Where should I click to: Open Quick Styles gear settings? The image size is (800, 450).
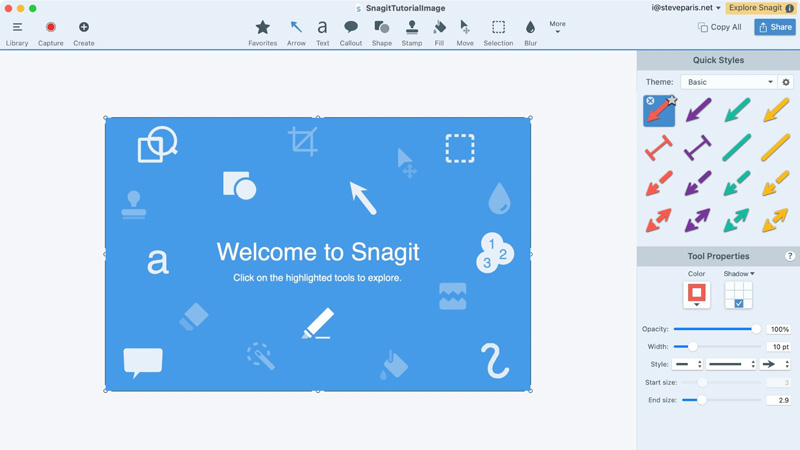click(786, 82)
